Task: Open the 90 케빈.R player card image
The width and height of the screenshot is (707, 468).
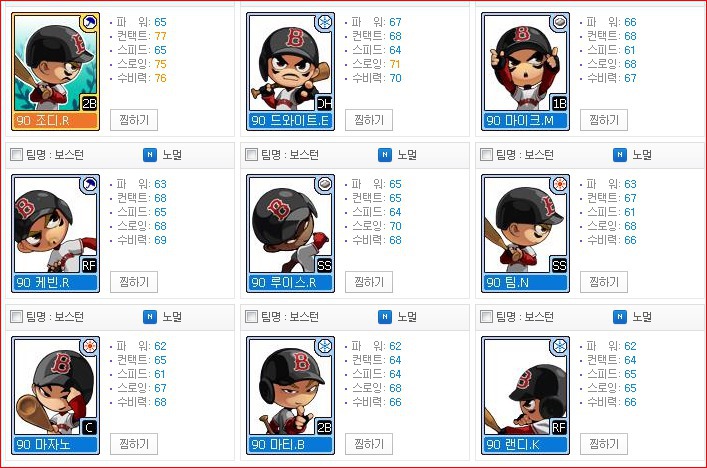Action: point(55,234)
